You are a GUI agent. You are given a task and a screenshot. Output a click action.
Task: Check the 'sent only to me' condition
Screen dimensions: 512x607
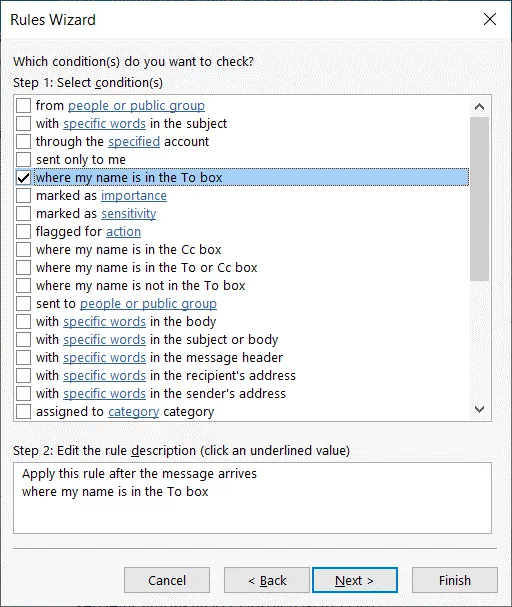pos(23,159)
